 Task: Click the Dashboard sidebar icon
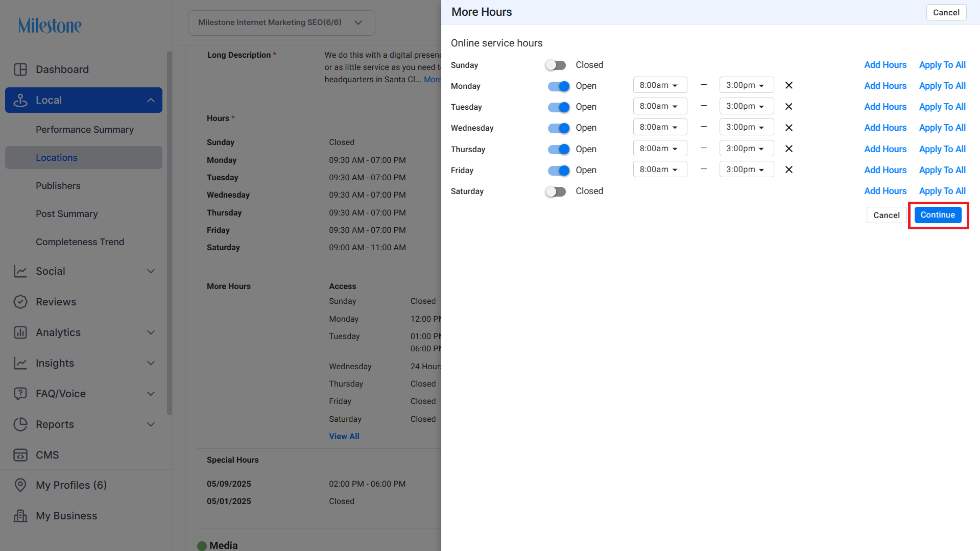coord(20,69)
